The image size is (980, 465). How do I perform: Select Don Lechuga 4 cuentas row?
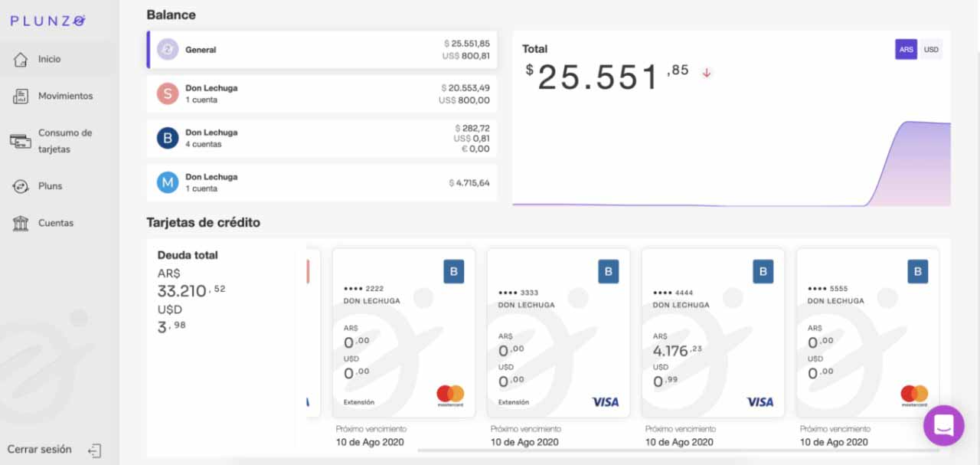point(322,139)
